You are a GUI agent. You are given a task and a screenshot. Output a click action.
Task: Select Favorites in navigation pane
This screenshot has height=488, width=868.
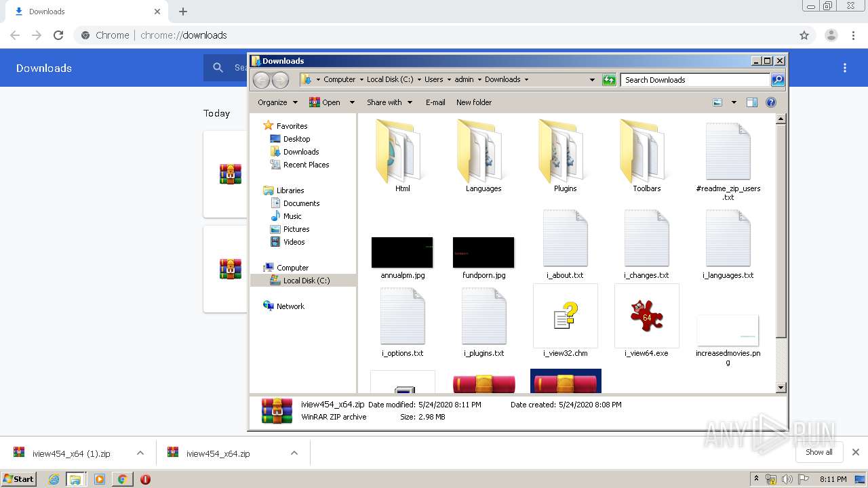pos(285,126)
